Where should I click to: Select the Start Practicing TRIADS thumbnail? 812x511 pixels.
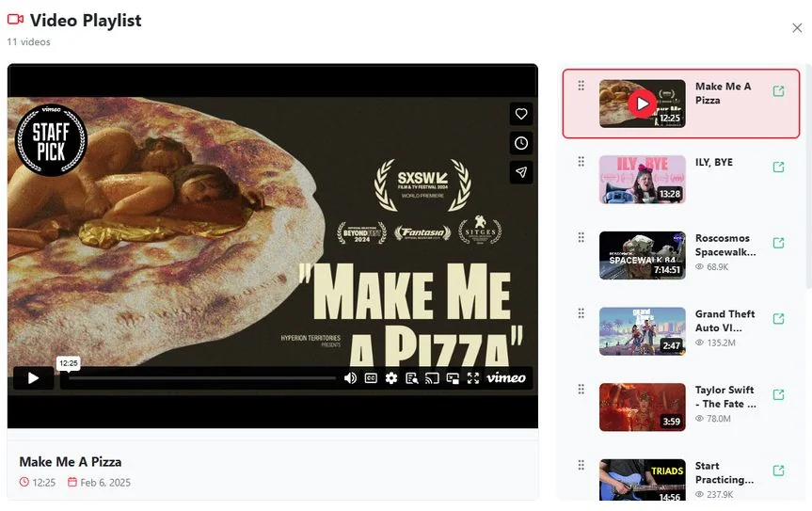pyautogui.click(x=642, y=479)
